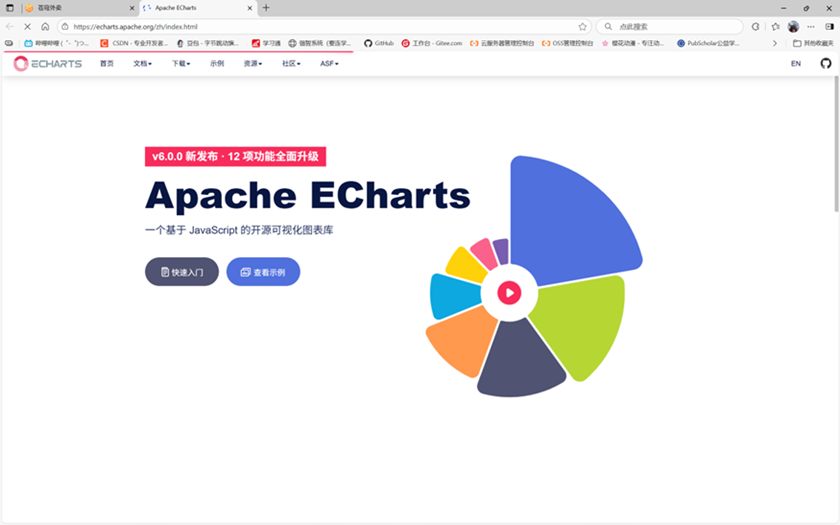
Task: Open the OSS管理控制台 bookmark
Action: pos(567,43)
